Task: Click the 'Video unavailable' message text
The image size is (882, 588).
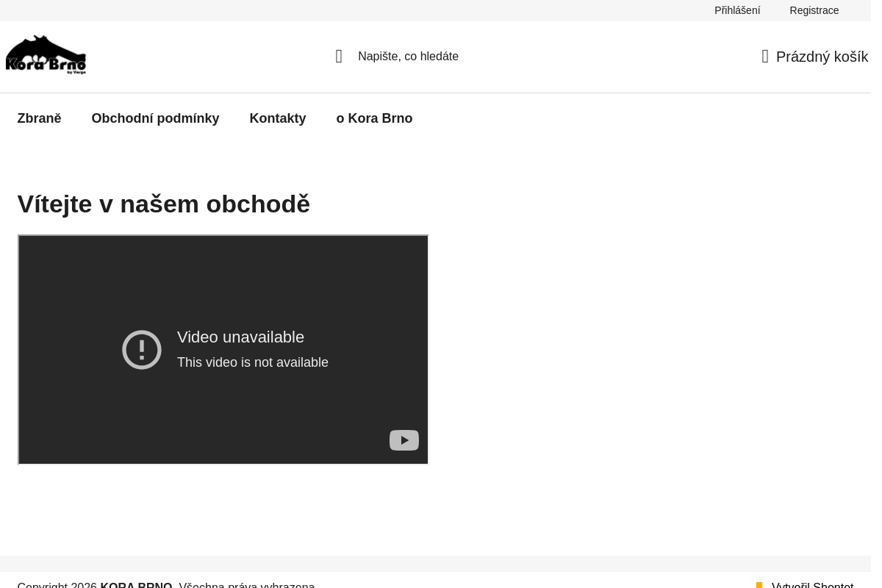Action: [240, 337]
